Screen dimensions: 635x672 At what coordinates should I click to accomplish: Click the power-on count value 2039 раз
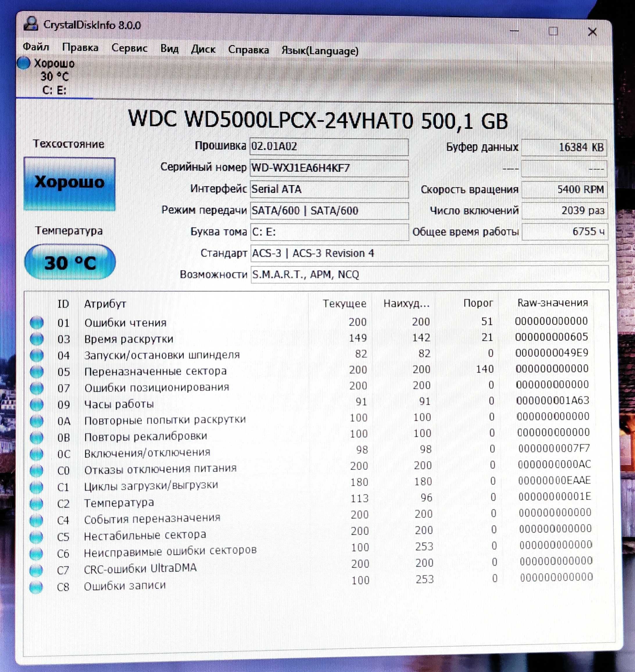[x=565, y=211]
